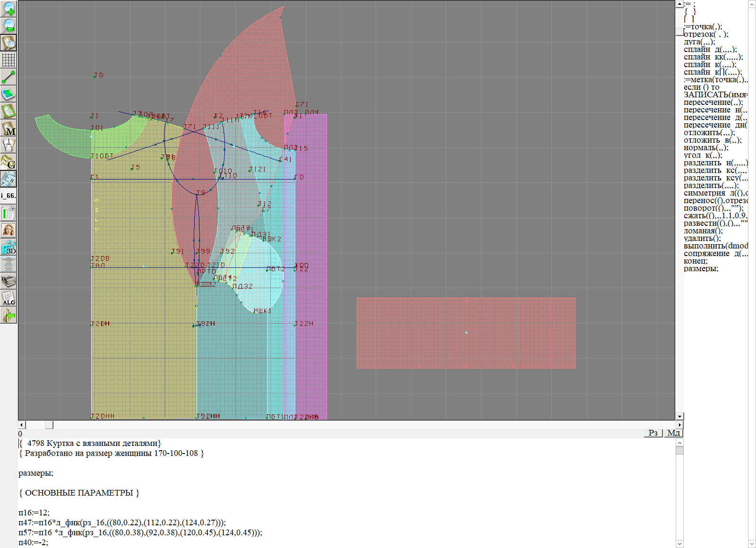Toggle the grid display icon
Image resolution: width=756 pixels, height=548 pixels.
pyautogui.click(x=9, y=60)
